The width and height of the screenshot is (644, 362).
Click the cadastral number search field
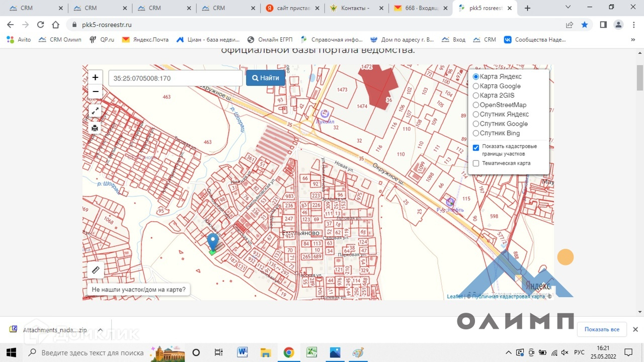[176, 78]
